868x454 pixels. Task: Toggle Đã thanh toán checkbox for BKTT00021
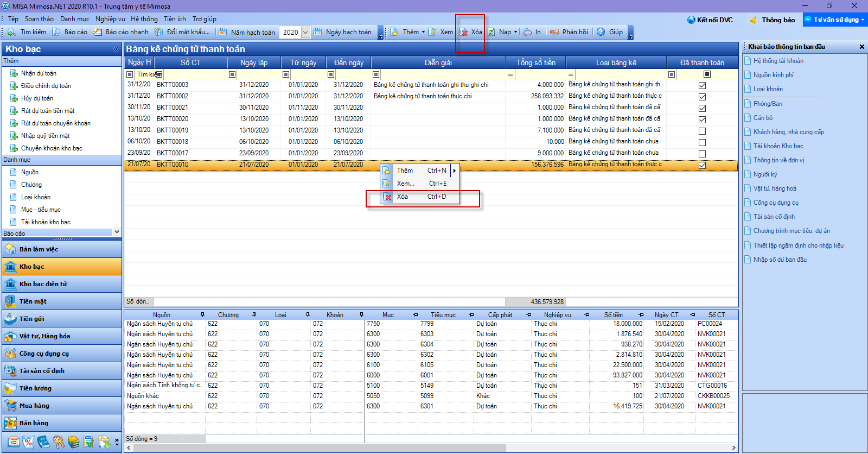click(x=702, y=108)
